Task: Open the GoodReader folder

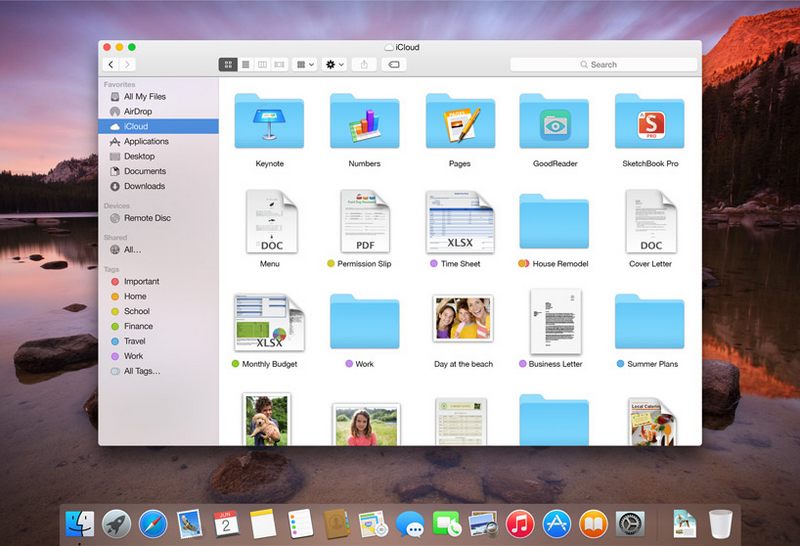Action: coord(554,121)
